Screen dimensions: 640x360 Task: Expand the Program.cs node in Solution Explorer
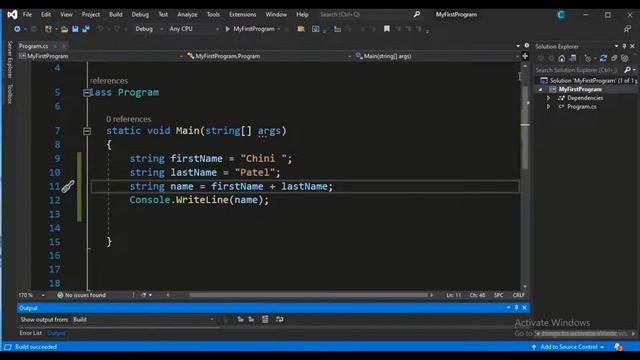(x=548, y=107)
